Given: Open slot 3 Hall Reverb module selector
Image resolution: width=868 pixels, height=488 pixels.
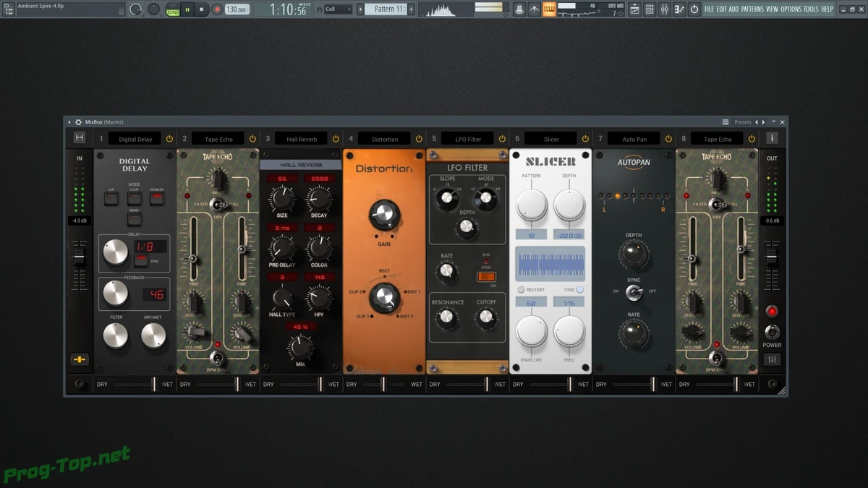Looking at the screenshot, I should pyautogui.click(x=302, y=139).
